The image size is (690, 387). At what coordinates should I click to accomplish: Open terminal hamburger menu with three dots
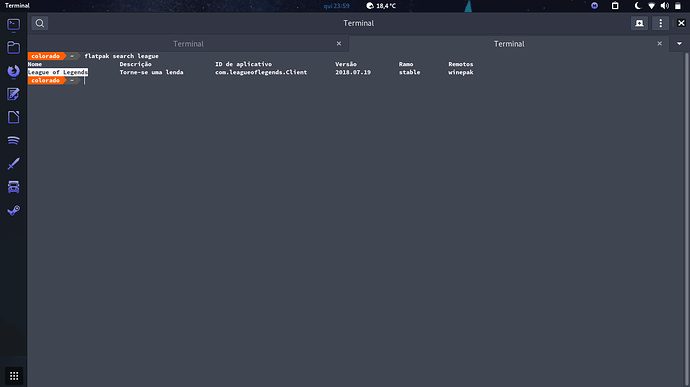coord(661,23)
